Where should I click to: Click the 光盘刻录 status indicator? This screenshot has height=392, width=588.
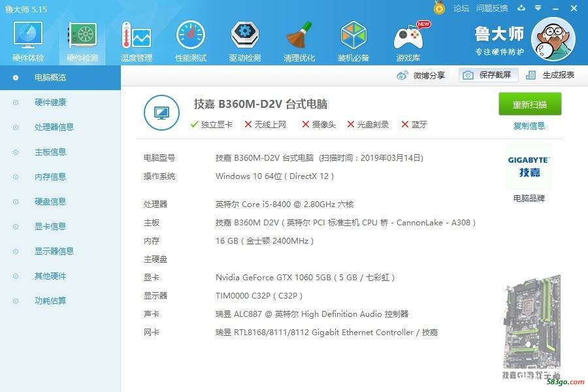click(368, 124)
